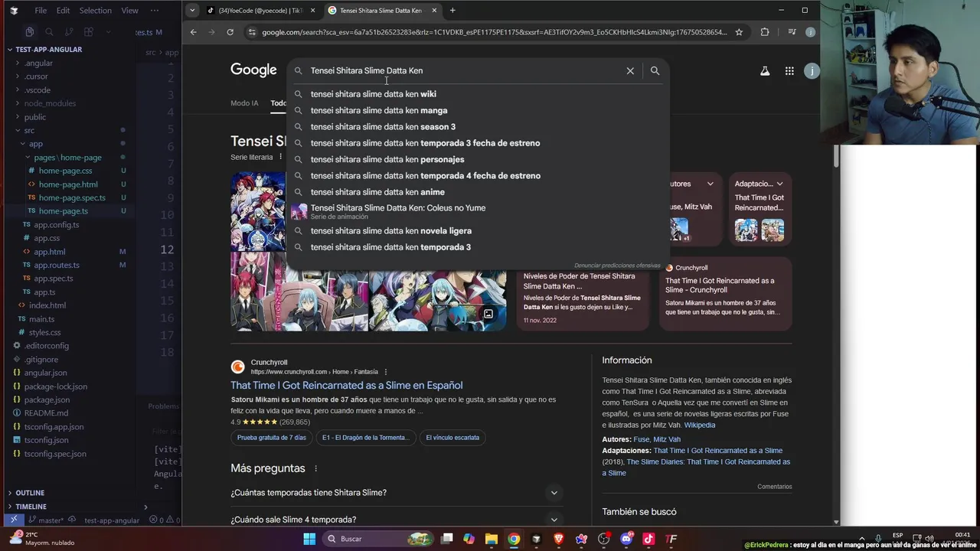980x551 pixels.
Task: Open package.json in the explorer
Action: pos(47,399)
